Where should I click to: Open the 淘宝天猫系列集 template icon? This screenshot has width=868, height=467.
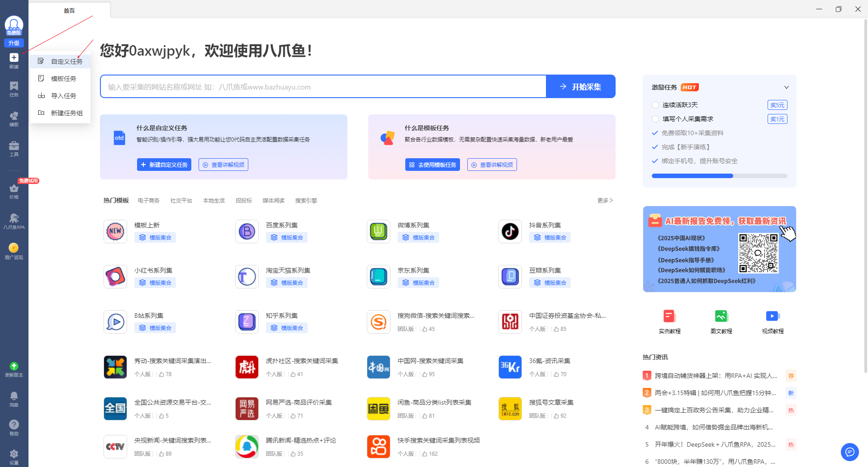point(247,277)
